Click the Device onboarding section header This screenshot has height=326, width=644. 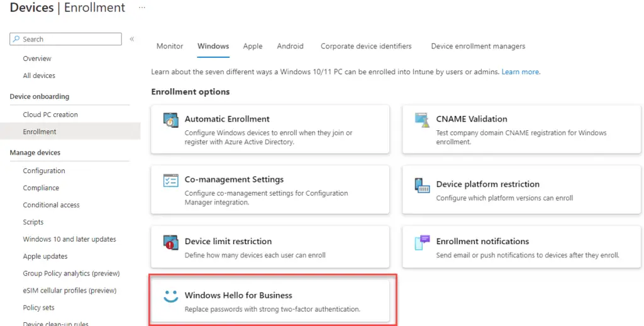(40, 97)
